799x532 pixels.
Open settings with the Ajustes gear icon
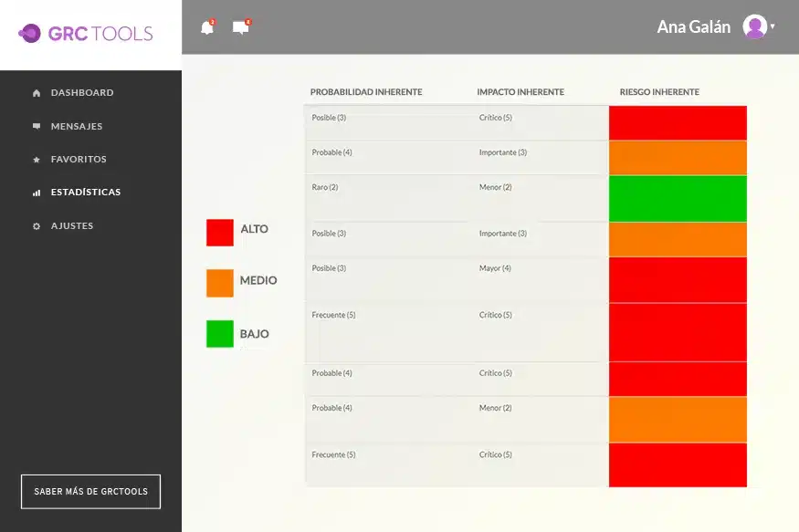click(x=36, y=225)
